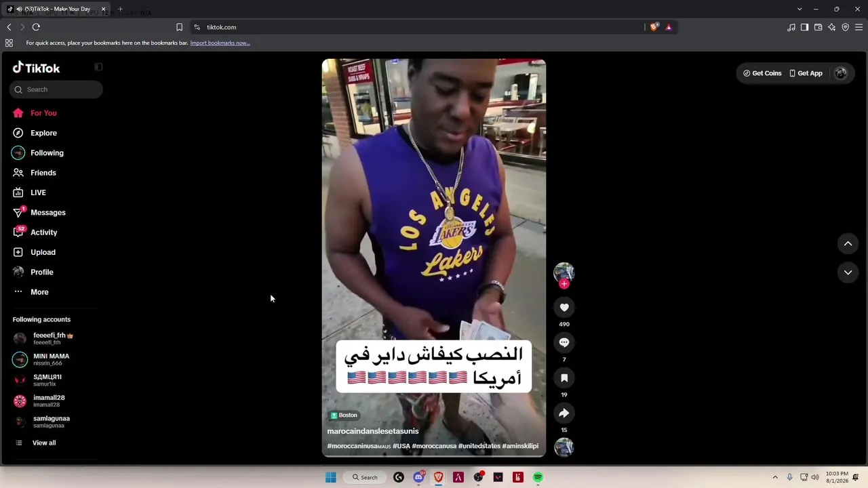Click the #aminskilipi hashtag
This screenshot has width=868, height=488.
pos(520,446)
